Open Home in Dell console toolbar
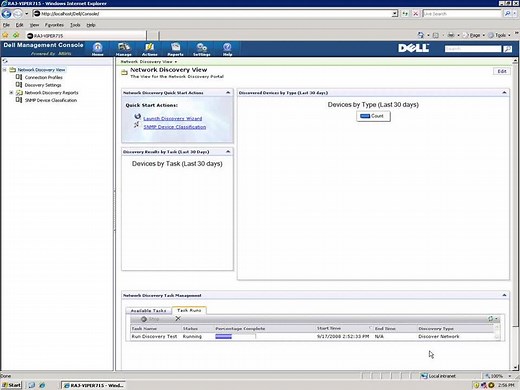The height and width of the screenshot is (390, 520). click(97, 49)
